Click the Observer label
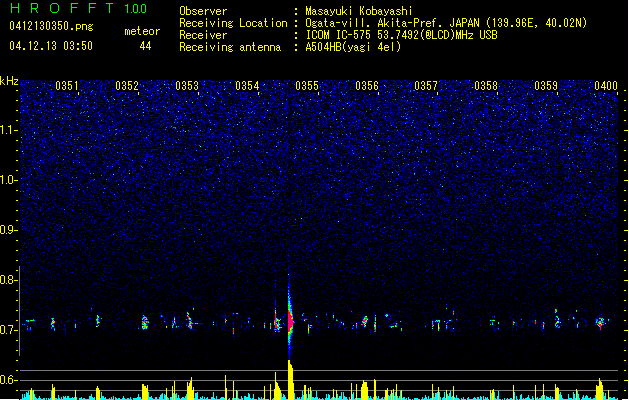 203,11
